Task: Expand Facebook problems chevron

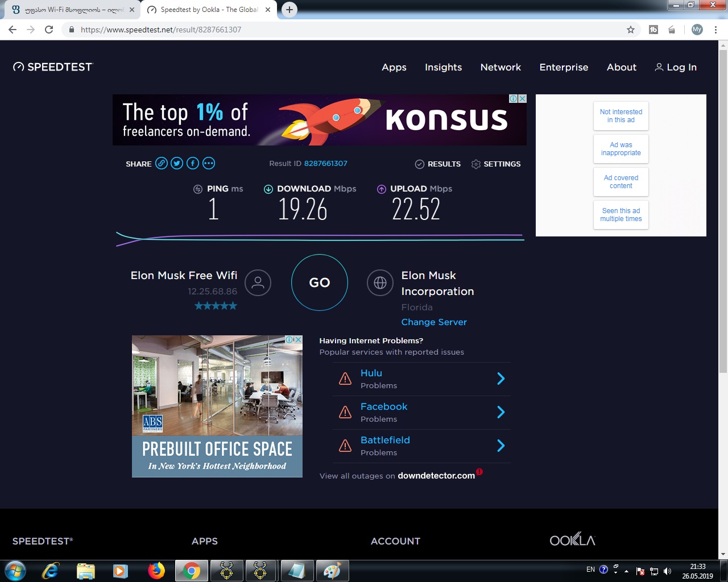Action: pyautogui.click(x=501, y=412)
